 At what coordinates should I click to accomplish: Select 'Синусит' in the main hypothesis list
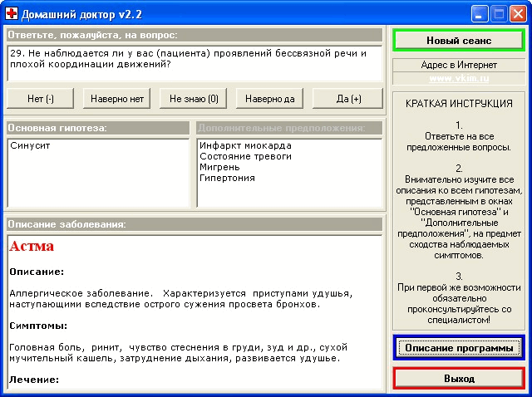[x=30, y=146]
